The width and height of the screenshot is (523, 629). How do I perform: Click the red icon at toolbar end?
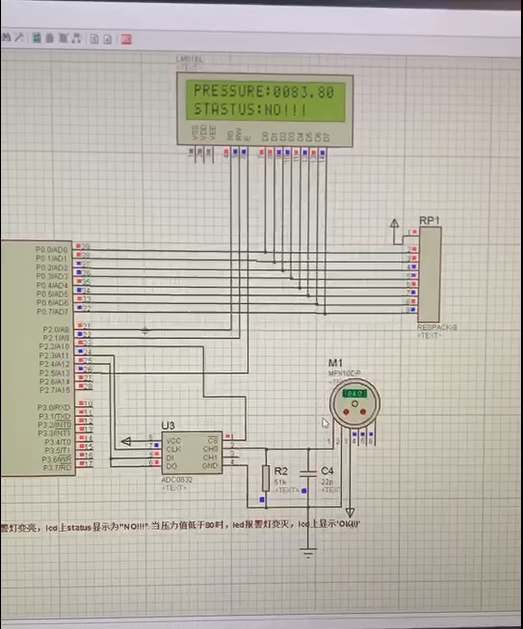pyautogui.click(x=126, y=39)
